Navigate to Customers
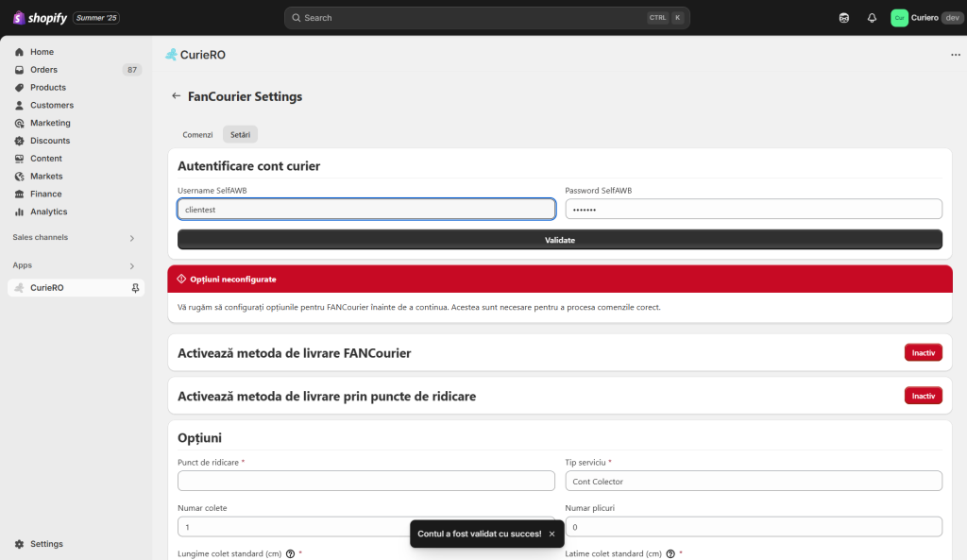 (52, 106)
